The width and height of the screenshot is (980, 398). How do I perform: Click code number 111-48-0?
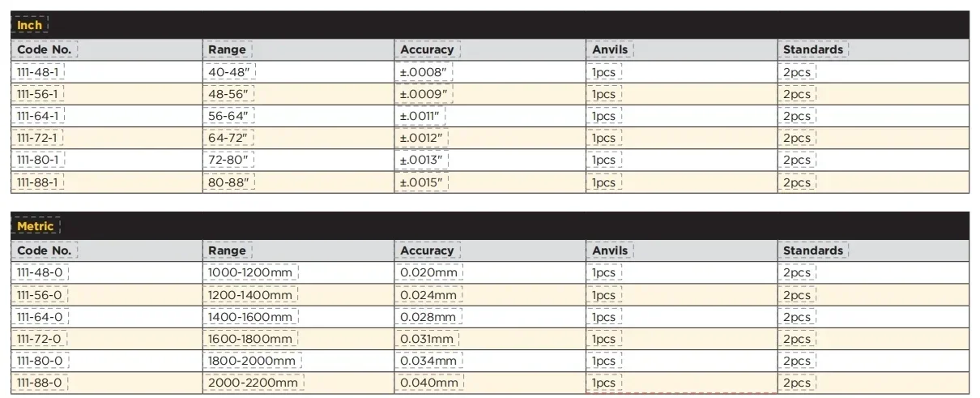[40, 273]
